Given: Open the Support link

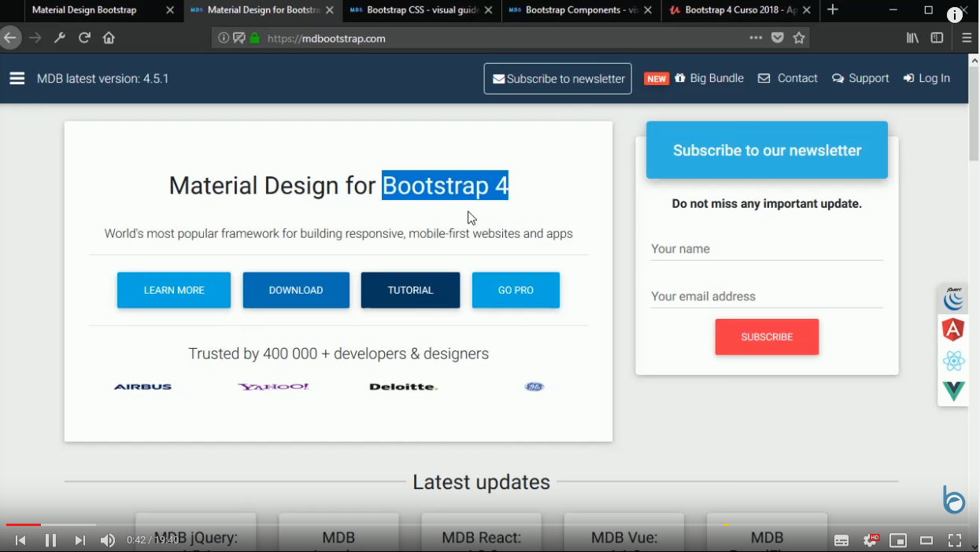Looking at the screenshot, I should pyautogui.click(x=860, y=78).
